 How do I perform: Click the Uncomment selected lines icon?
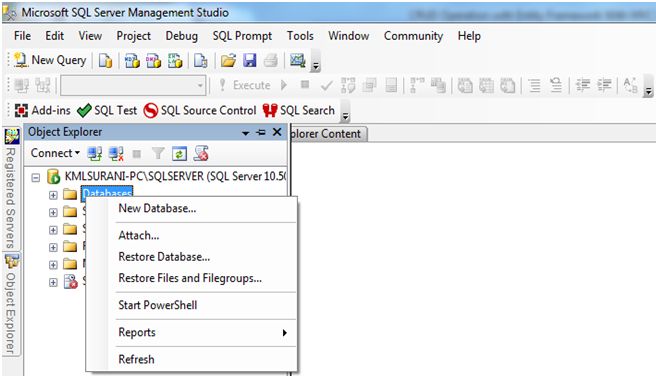556,86
